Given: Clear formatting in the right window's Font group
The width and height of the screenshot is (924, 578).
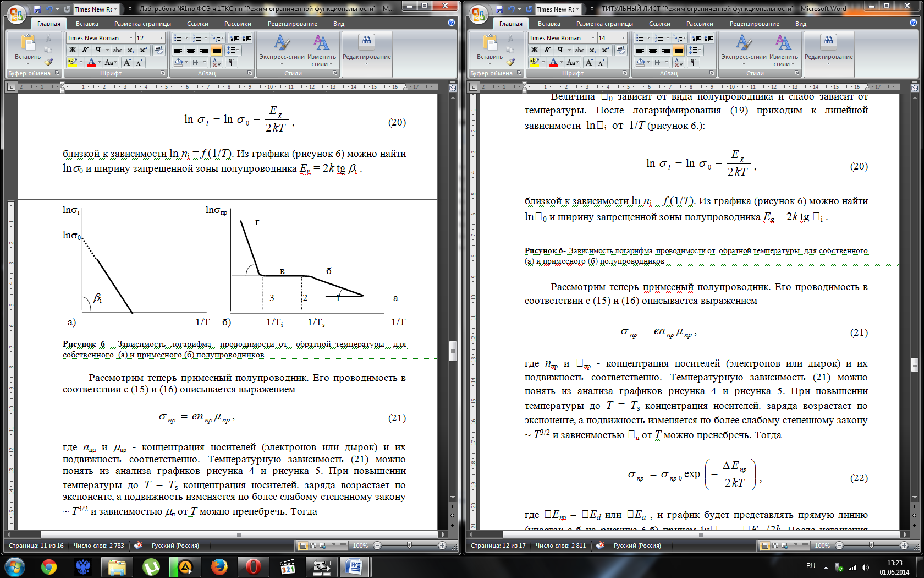Looking at the screenshot, I should point(620,50).
